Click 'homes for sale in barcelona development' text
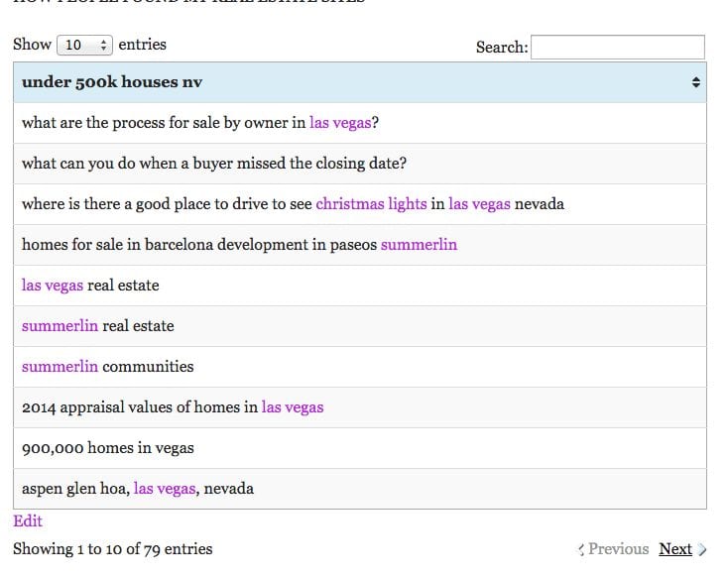The image size is (728, 576). point(165,245)
